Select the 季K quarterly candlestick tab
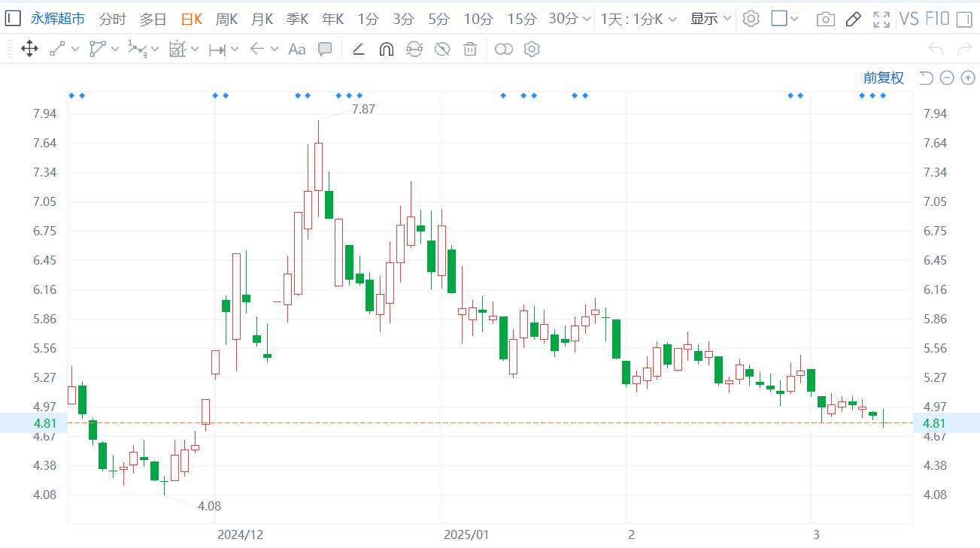 coord(297,19)
